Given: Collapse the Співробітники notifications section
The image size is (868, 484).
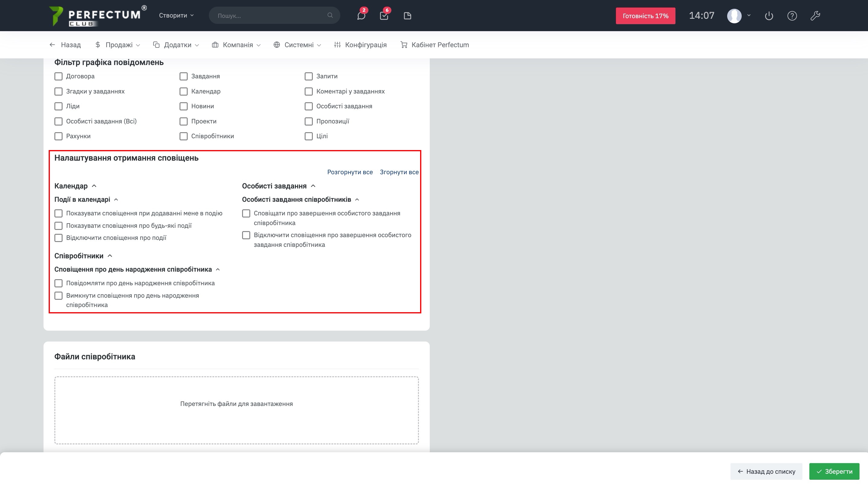Looking at the screenshot, I should point(109,256).
